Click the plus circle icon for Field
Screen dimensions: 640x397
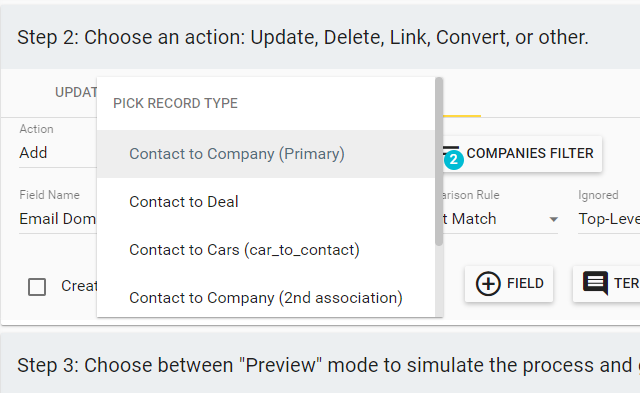coord(488,284)
